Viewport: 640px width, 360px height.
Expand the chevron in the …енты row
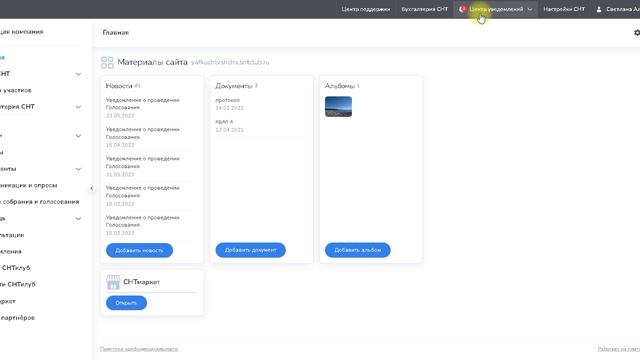point(78,169)
